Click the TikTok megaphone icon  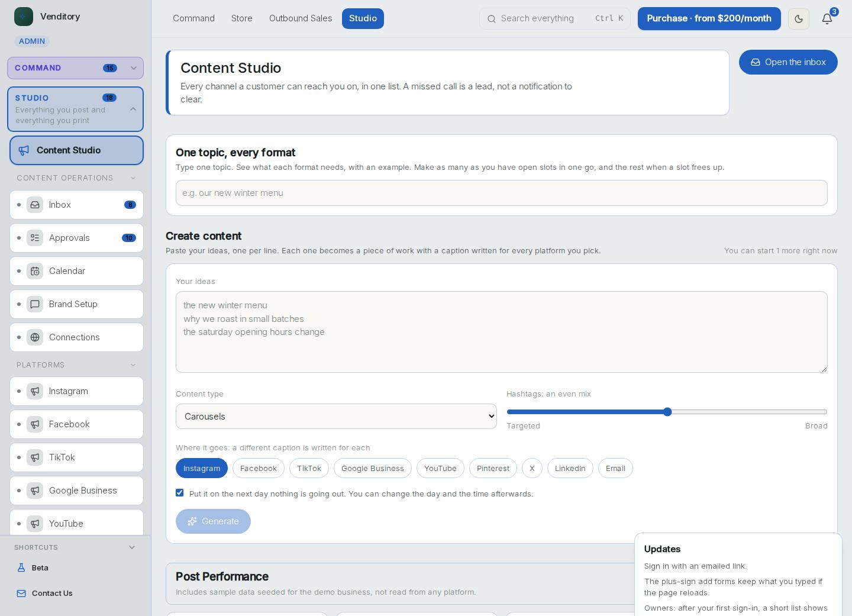[x=35, y=457]
